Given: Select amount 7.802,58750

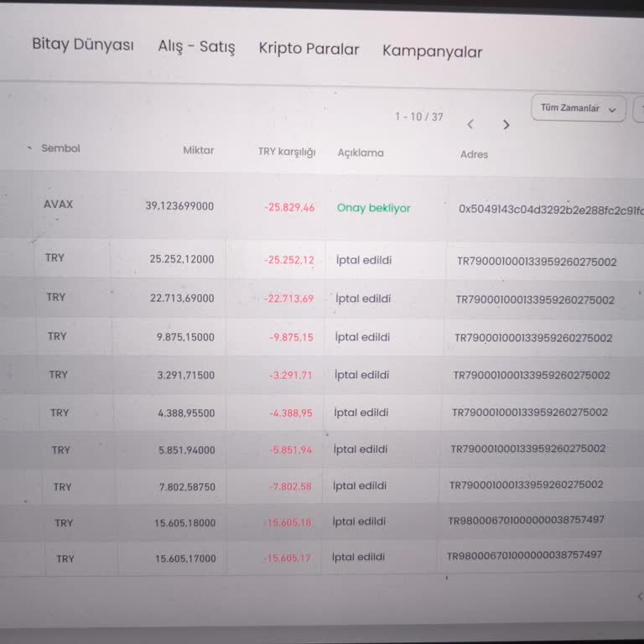Looking at the screenshot, I should coord(187,486).
